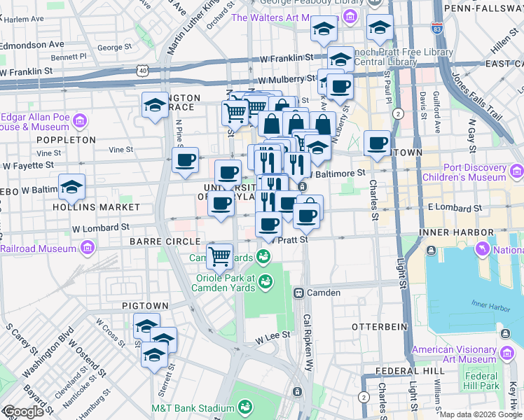Click the PIGTOWN neighborhood label

145,305
